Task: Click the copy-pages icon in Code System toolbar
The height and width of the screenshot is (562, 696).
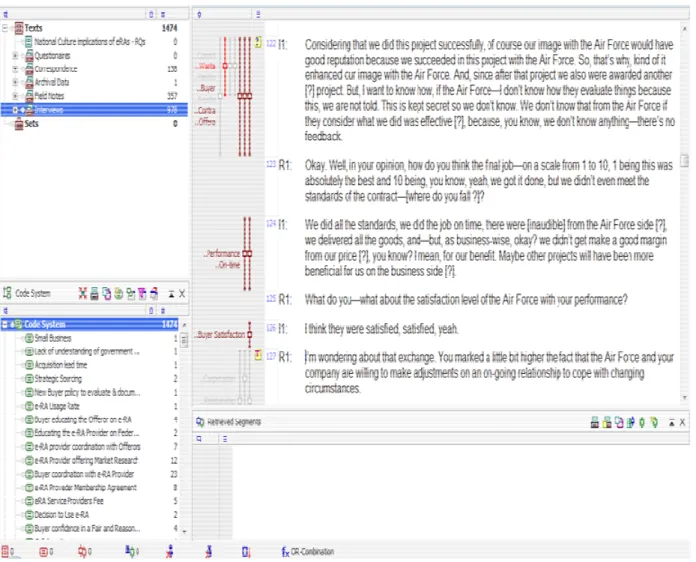Action: [107, 293]
